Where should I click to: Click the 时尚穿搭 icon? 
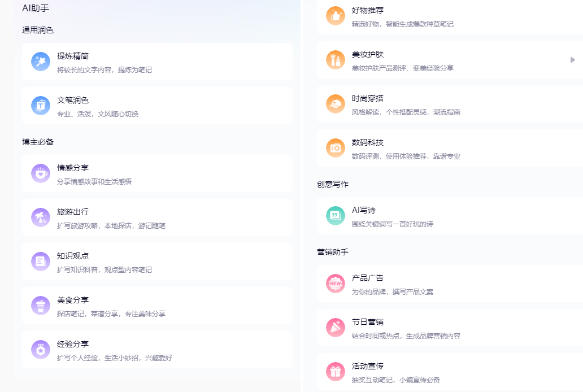pyautogui.click(x=335, y=104)
